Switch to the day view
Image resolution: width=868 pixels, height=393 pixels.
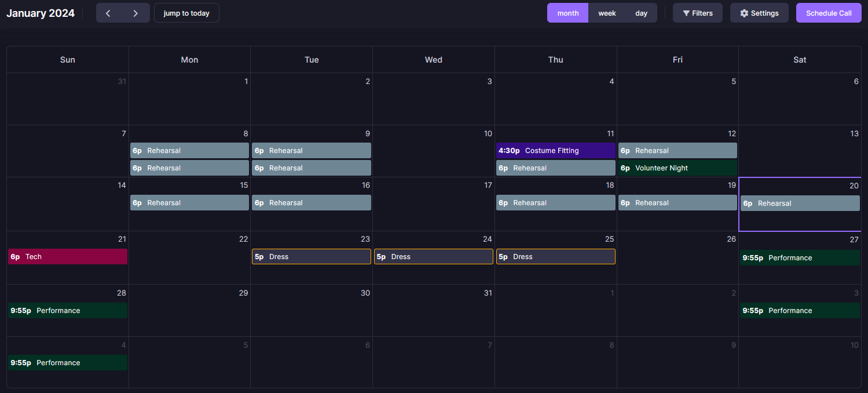coord(641,13)
